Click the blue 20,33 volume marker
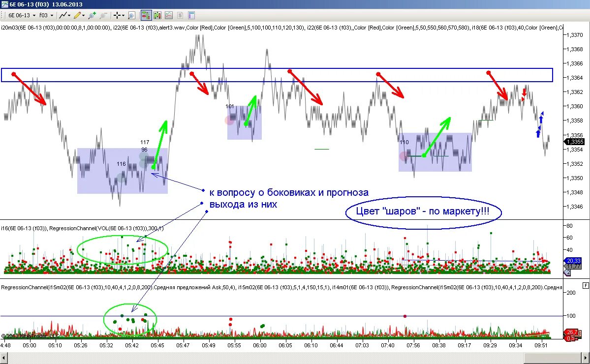 coord(573,261)
